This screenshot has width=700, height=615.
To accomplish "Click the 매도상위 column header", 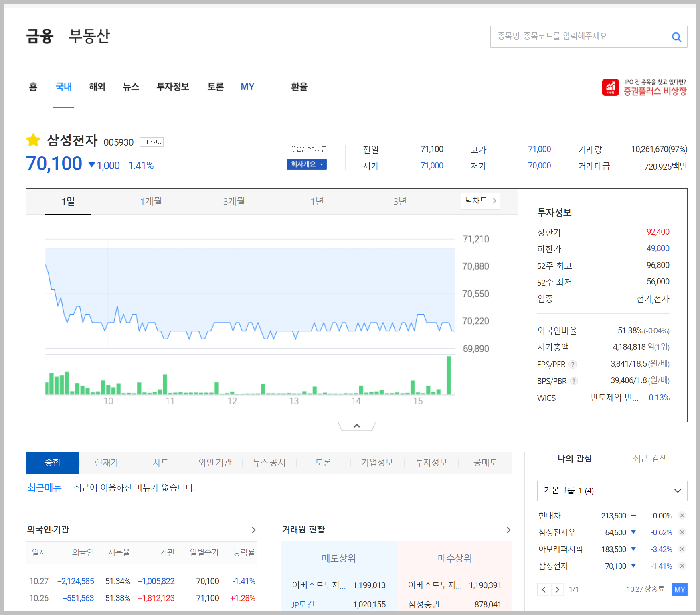I will pyautogui.click(x=339, y=558).
